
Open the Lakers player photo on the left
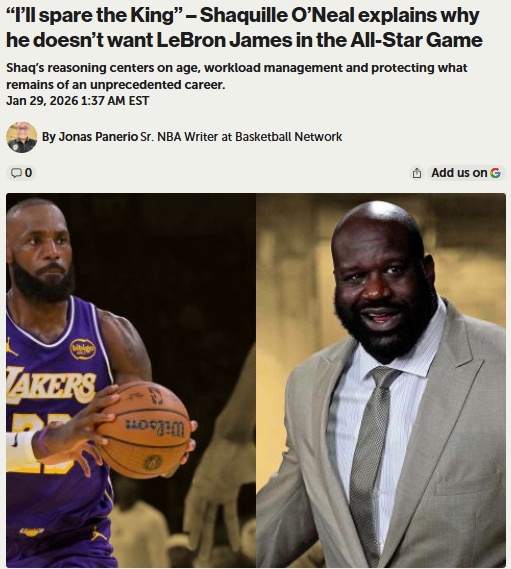point(131,380)
